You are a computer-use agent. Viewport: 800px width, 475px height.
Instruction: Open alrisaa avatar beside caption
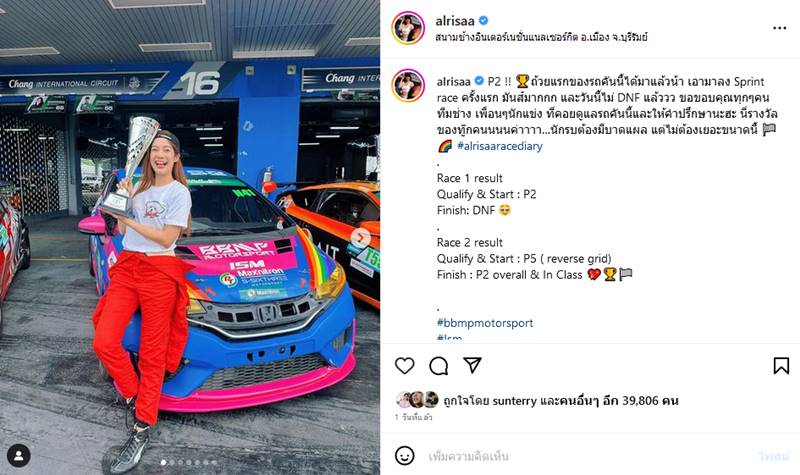[408, 85]
